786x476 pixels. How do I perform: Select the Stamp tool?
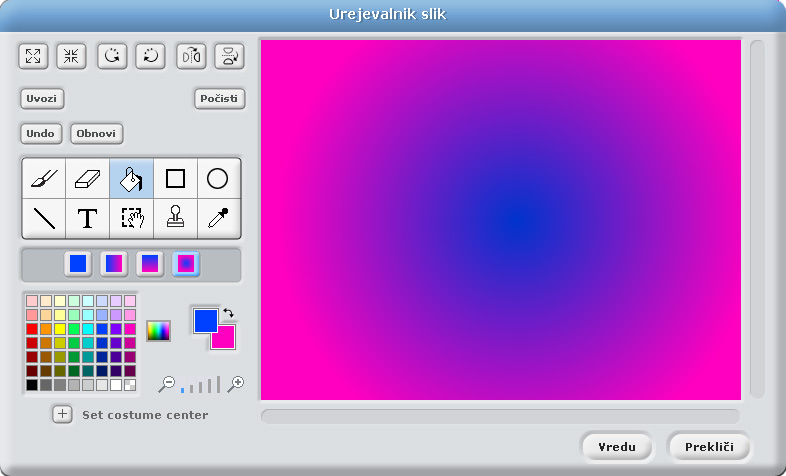tap(175, 218)
